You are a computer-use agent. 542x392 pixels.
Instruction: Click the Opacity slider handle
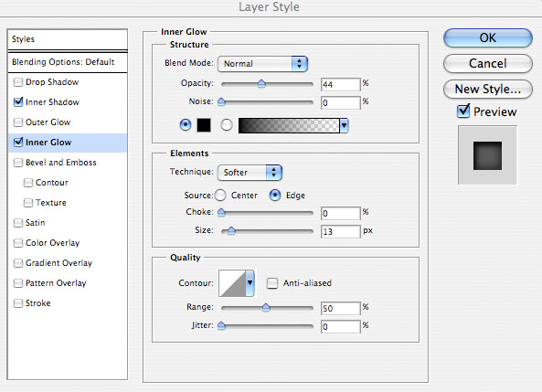click(261, 83)
